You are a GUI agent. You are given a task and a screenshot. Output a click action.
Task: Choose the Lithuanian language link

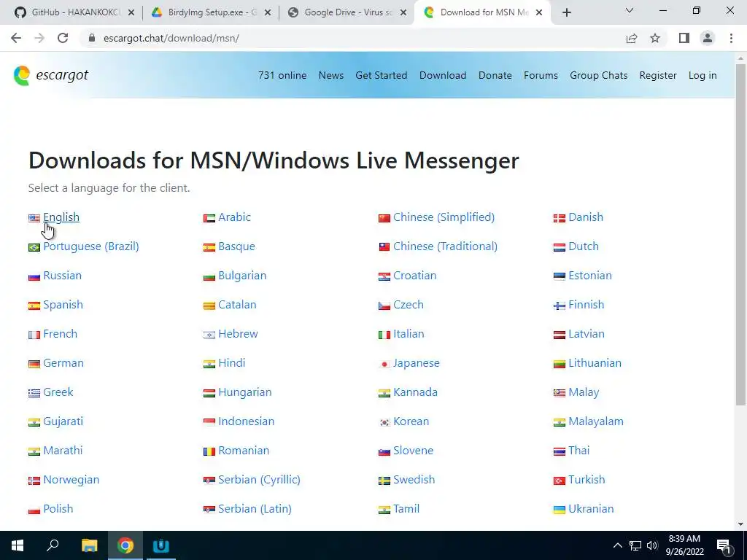coord(595,363)
